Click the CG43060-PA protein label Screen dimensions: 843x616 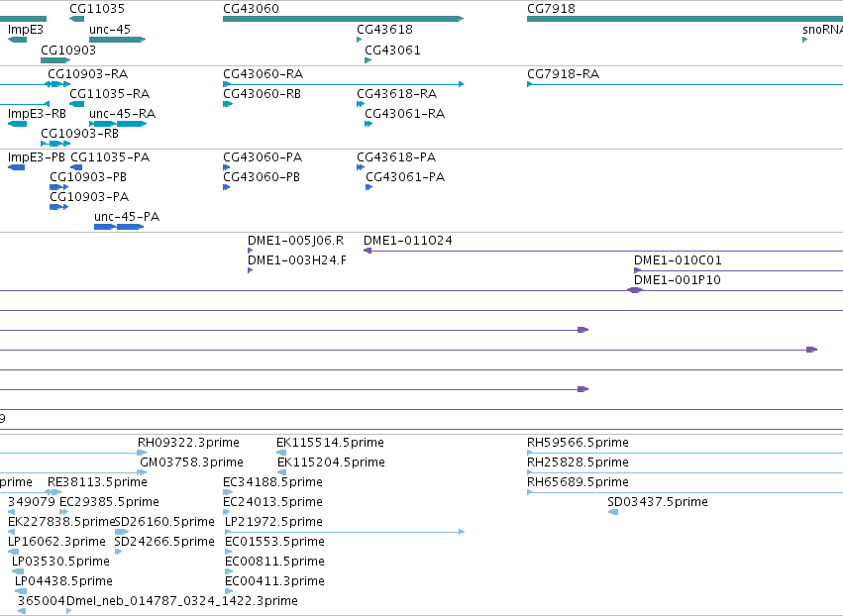point(263,157)
